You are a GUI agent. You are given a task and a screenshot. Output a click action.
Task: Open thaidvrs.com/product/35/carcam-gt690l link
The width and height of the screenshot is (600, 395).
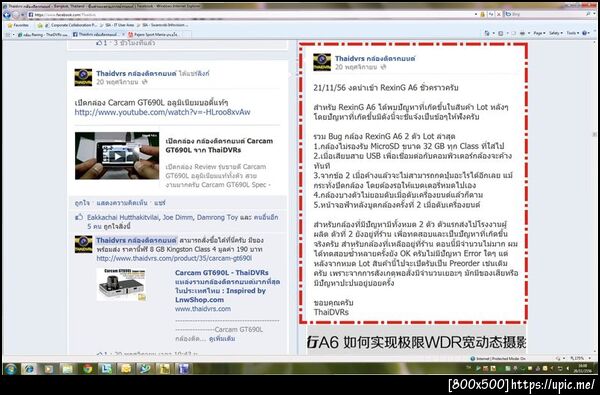click(174, 258)
